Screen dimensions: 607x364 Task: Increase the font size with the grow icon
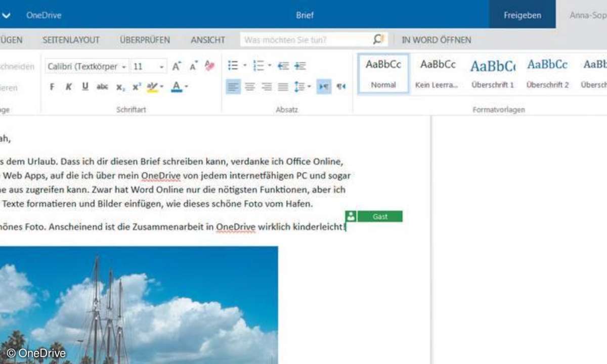pyautogui.click(x=177, y=66)
